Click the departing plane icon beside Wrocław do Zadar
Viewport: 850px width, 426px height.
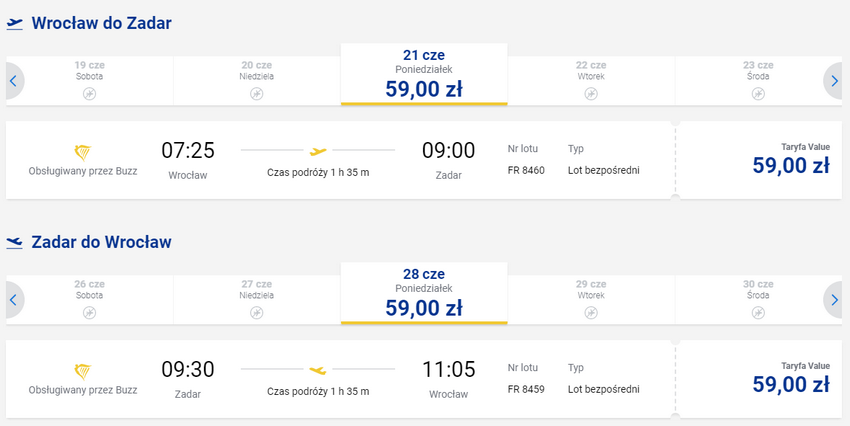coord(15,24)
